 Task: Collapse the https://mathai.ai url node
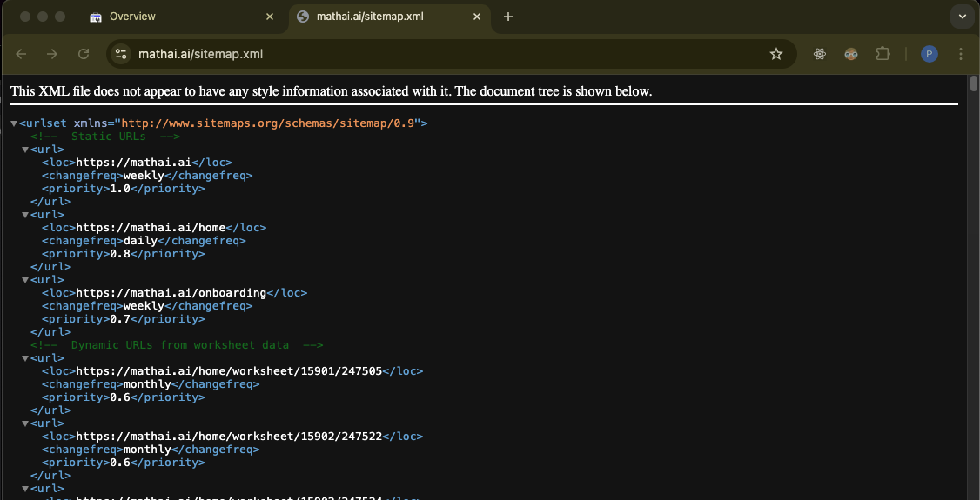25,150
